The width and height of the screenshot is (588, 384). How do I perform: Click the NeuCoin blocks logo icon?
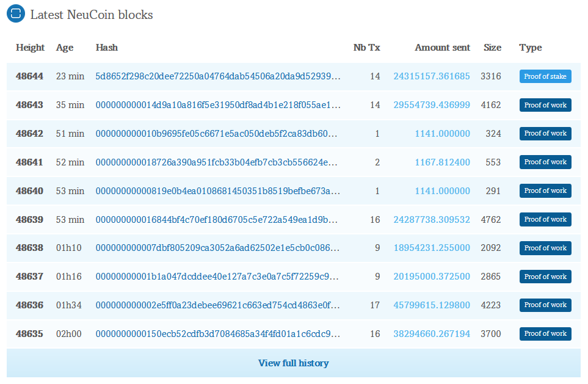click(16, 13)
